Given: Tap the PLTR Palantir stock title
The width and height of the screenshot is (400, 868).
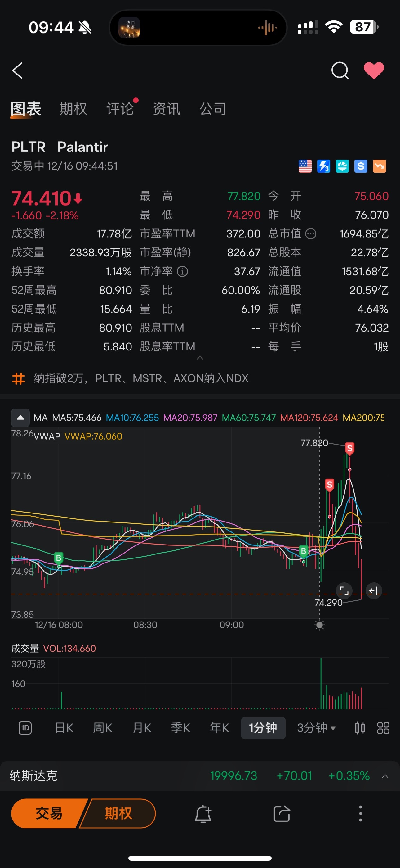Looking at the screenshot, I should coord(60,147).
